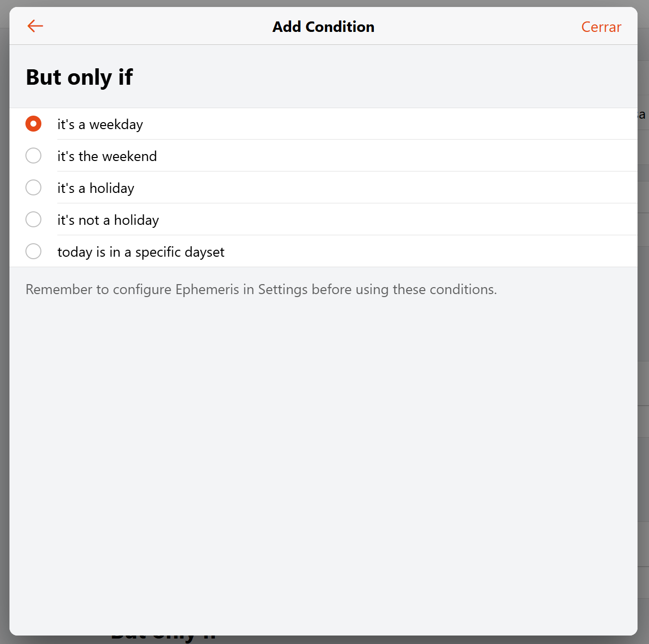
Task: Choose the "it's a holiday" radio button
Action: [33, 187]
